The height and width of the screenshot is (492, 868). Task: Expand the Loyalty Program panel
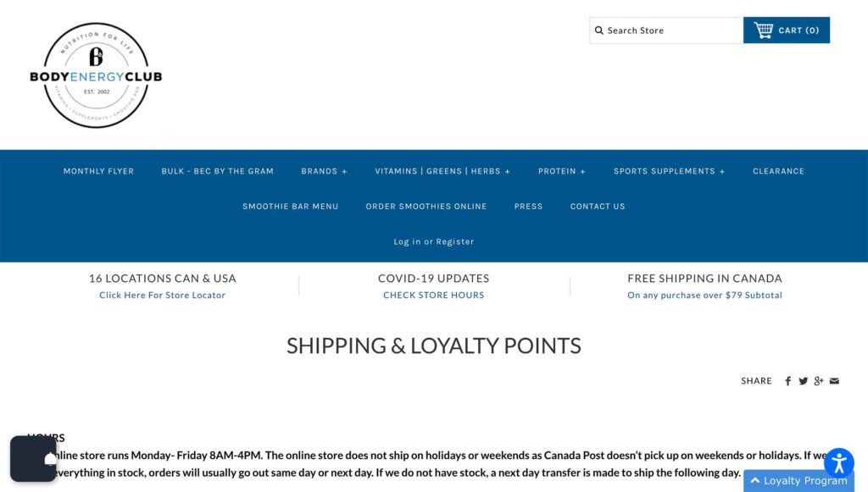pos(798,481)
